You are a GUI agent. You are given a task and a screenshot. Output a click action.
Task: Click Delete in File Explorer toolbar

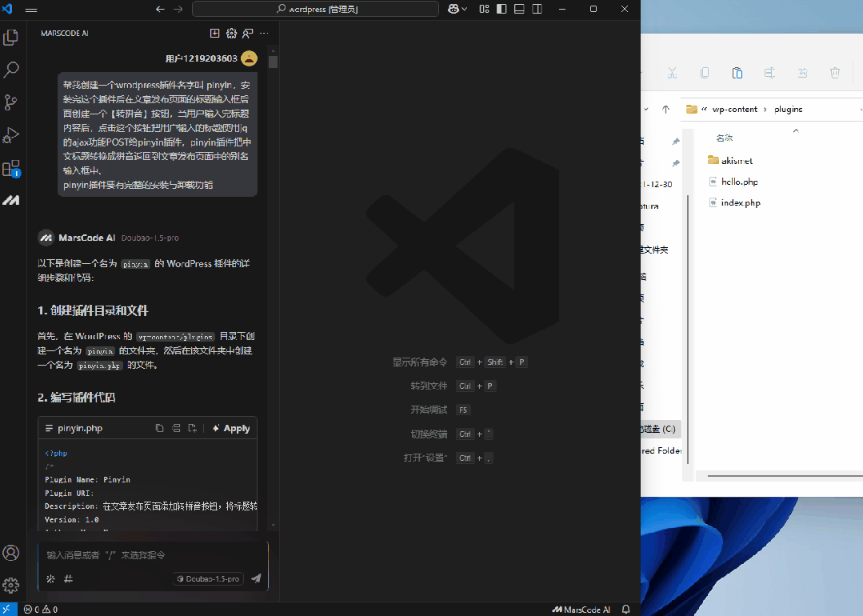click(x=835, y=73)
